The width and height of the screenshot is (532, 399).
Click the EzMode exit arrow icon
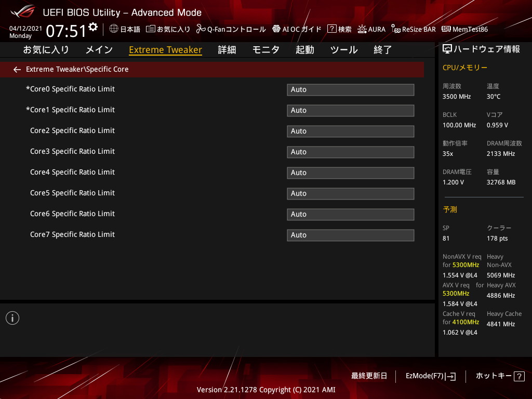tap(451, 376)
